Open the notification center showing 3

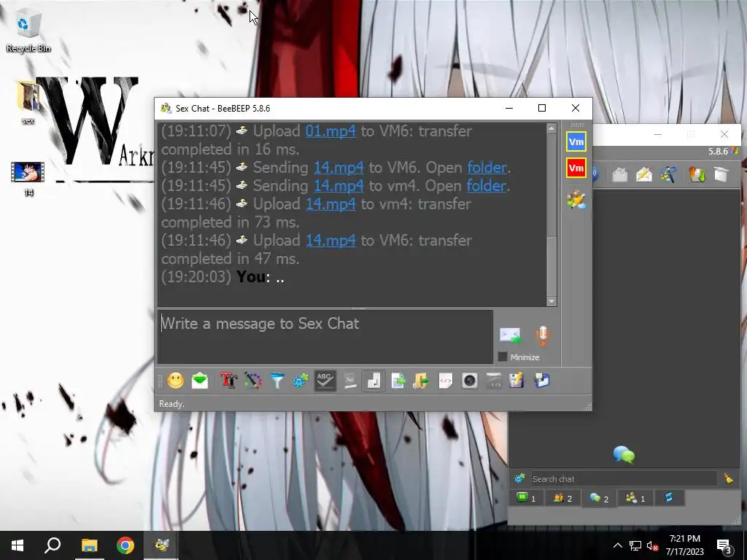click(x=724, y=546)
